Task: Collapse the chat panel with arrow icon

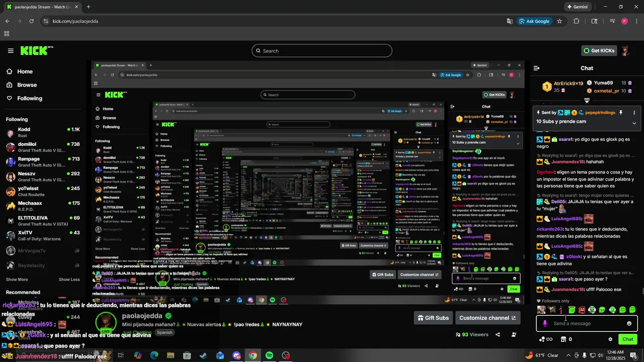Action: pyautogui.click(x=536, y=68)
